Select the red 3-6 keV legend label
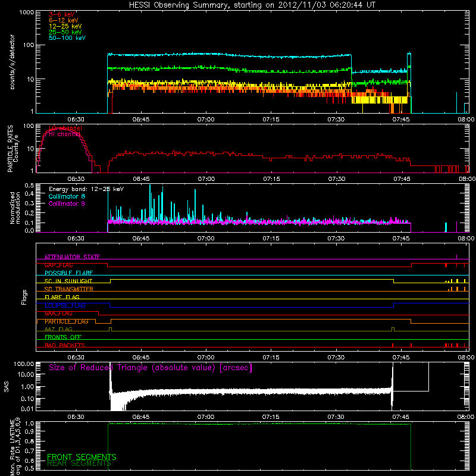The width and height of the screenshot is (476, 476). [x=62, y=14]
